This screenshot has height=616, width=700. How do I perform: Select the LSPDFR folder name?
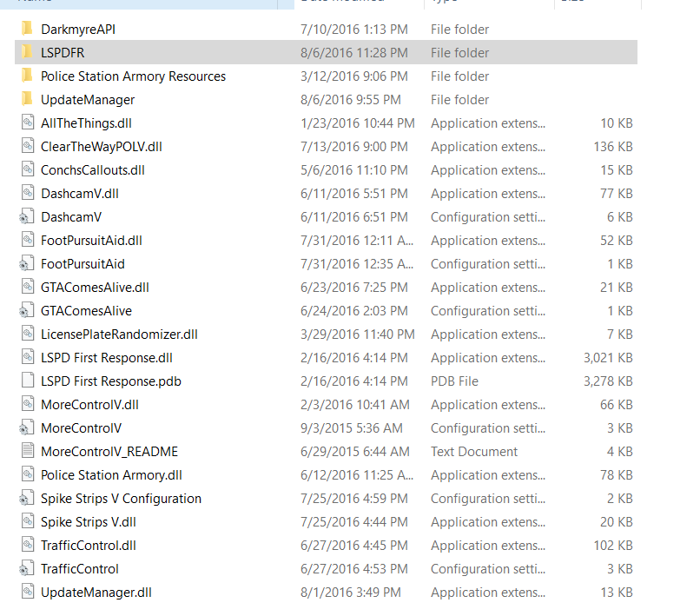[x=63, y=53]
